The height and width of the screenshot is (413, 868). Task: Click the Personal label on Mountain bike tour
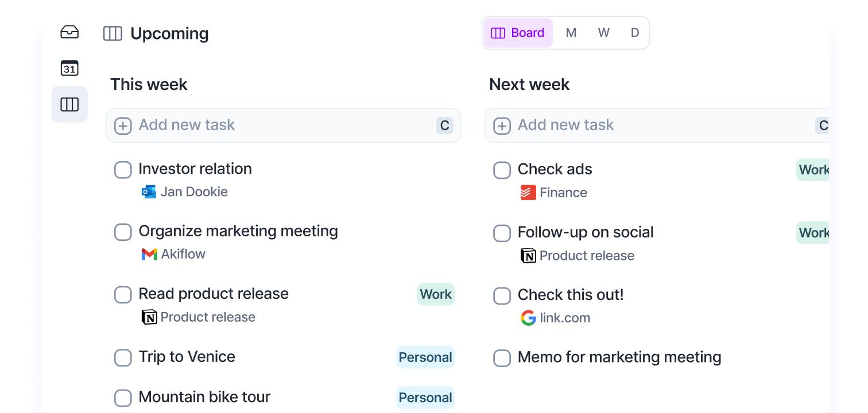425,398
